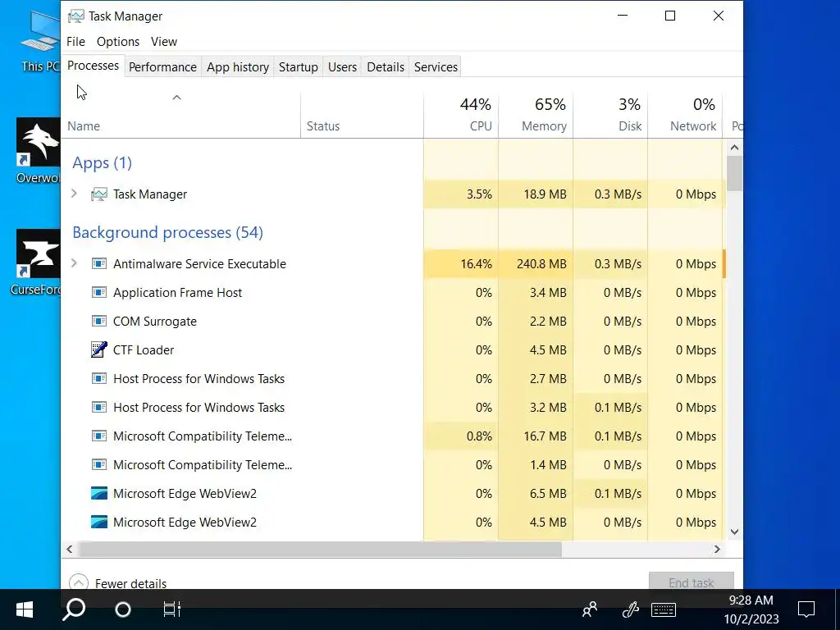This screenshot has width=840, height=630.
Task: Select the Task Manager app row icon
Action: [99, 194]
